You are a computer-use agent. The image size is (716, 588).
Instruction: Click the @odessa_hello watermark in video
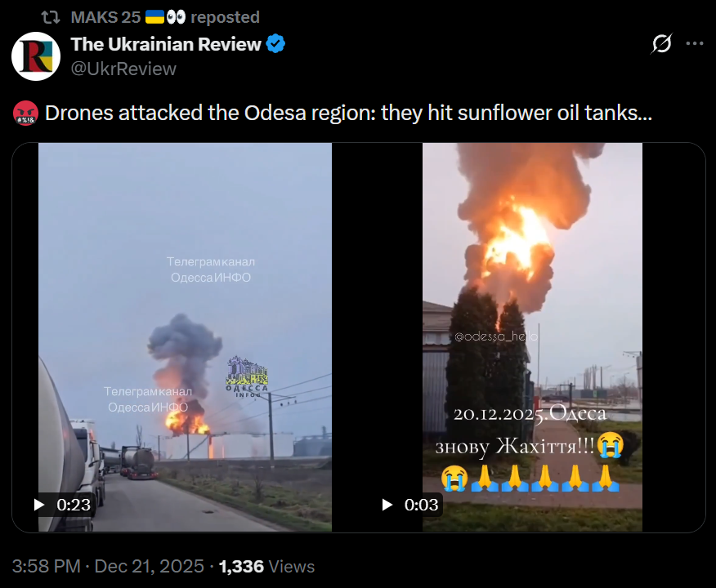pyautogui.click(x=496, y=336)
